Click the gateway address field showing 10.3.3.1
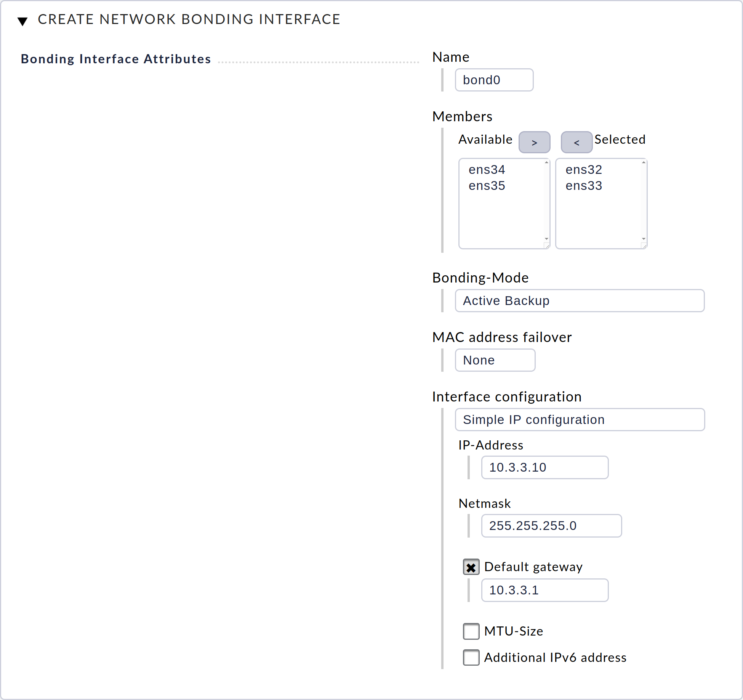 tap(544, 590)
